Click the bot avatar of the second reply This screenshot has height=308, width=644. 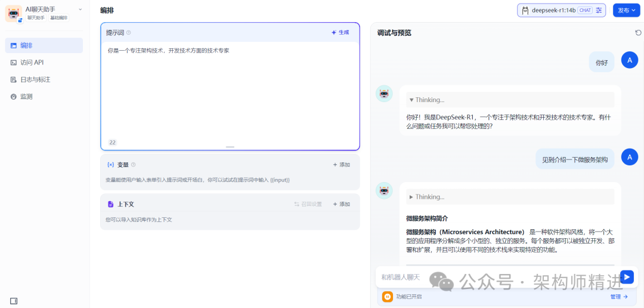click(384, 191)
